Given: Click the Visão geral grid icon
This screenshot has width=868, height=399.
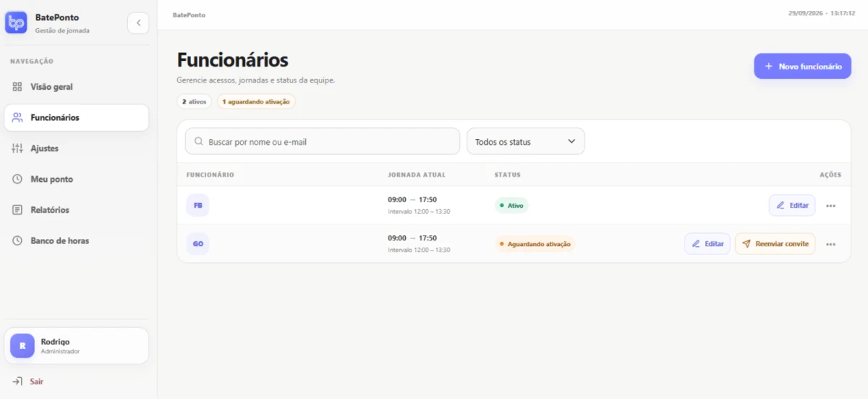Looking at the screenshot, I should click(17, 87).
